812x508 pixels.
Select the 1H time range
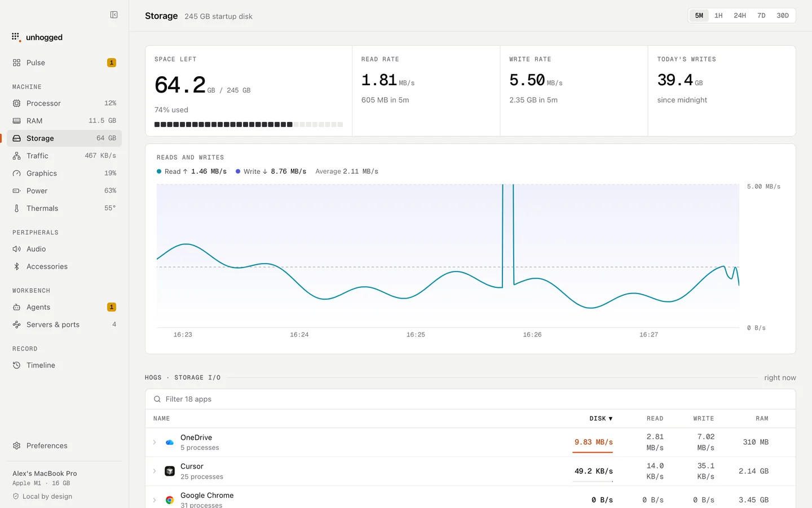718,16
